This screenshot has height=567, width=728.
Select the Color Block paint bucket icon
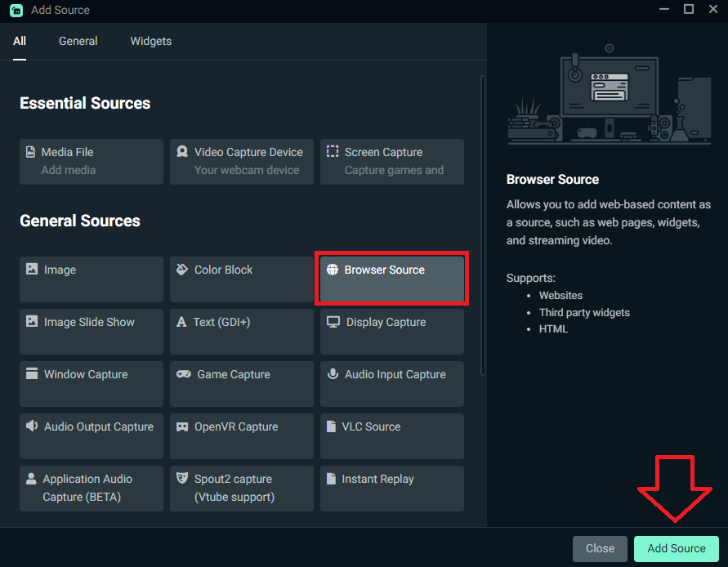click(x=182, y=270)
